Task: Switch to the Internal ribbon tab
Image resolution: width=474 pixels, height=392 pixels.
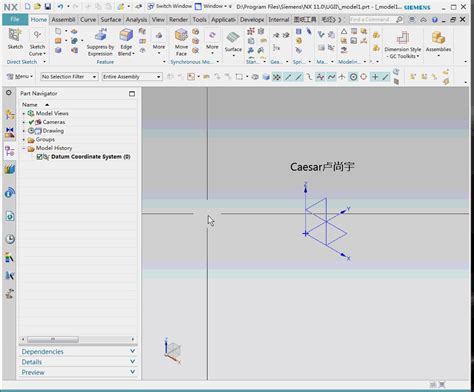Action: pyautogui.click(x=279, y=20)
